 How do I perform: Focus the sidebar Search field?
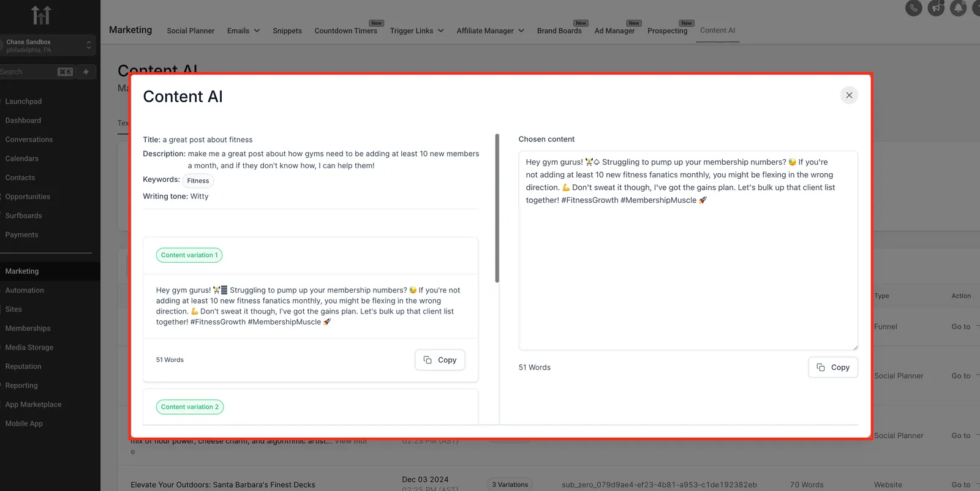pos(37,72)
